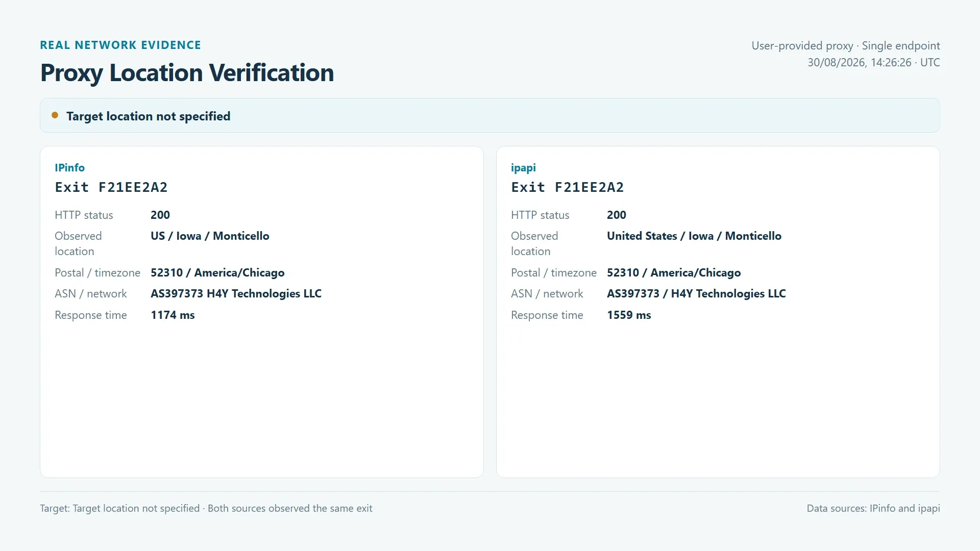Click the orange status dot in banner
980x551 pixels.
(55, 115)
